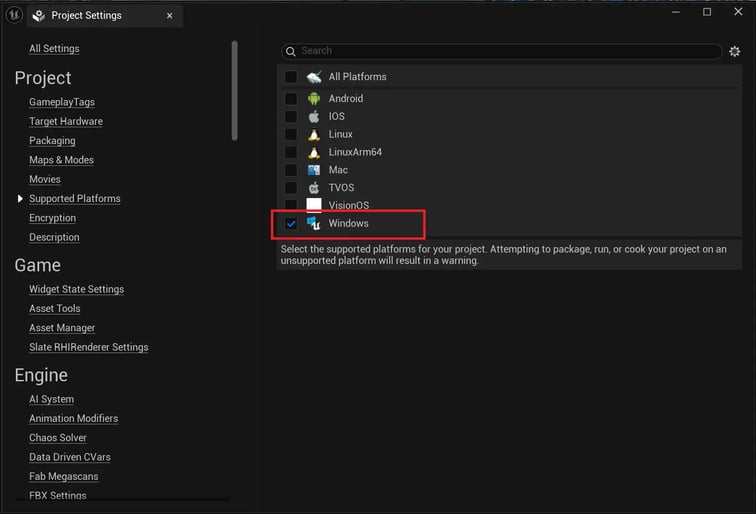Open Description settings
Viewport: 756px width, 514px height.
tap(54, 237)
